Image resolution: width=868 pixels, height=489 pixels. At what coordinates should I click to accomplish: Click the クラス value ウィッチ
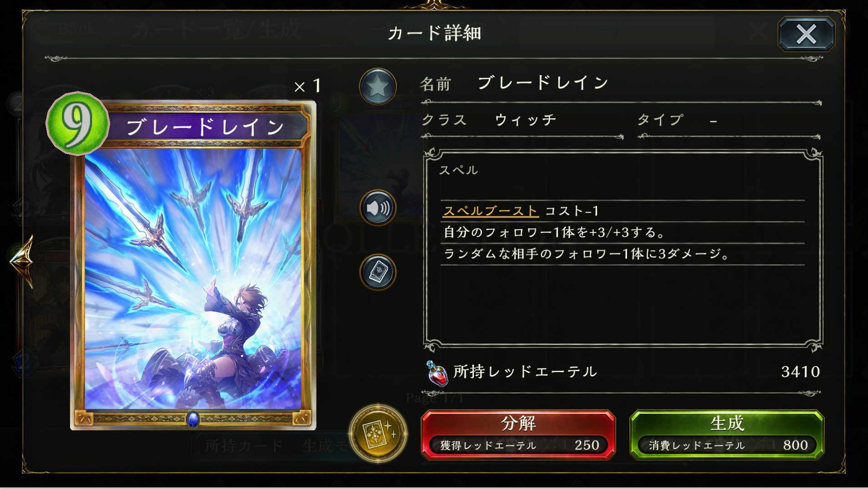pyautogui.click(x=526, y=120)
